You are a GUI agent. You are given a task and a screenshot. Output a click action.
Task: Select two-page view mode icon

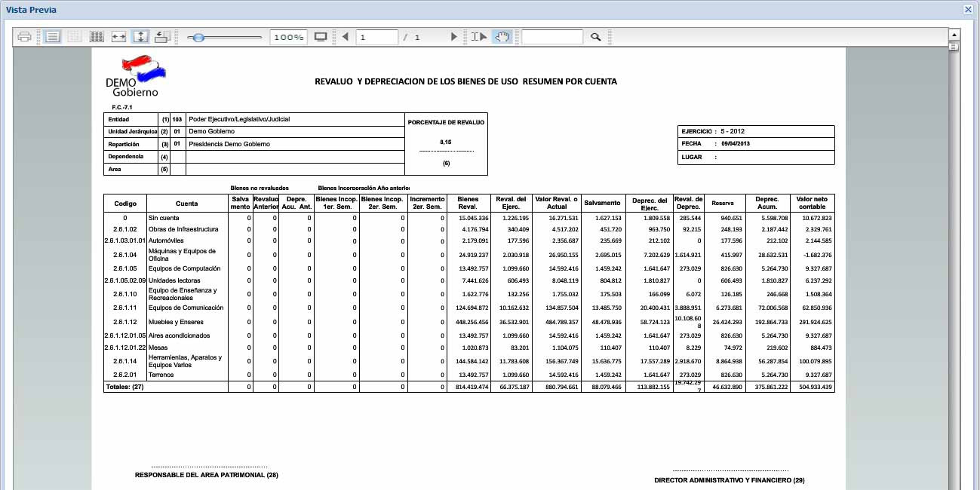coord(74,37)
